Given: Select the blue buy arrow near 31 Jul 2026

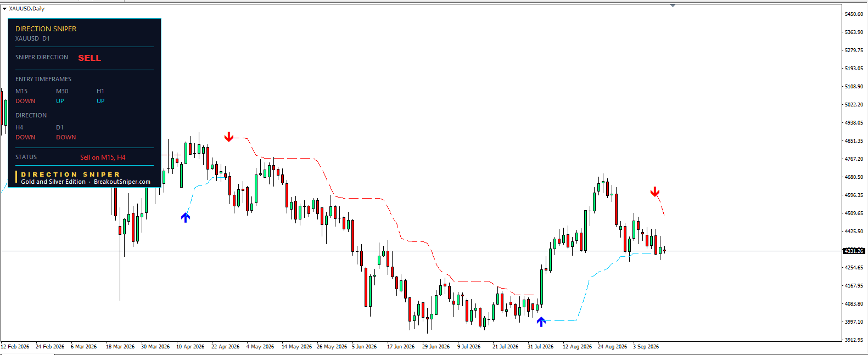Looking at the screenshot, I should tap(541, 322).
